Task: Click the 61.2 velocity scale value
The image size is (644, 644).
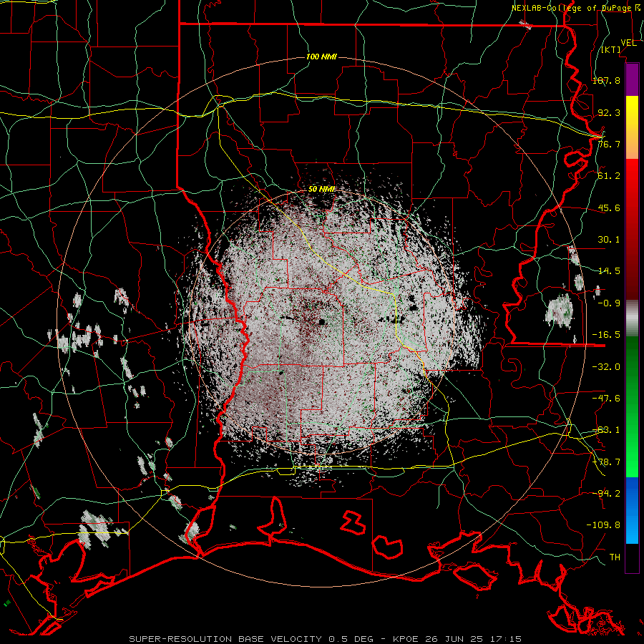Action: (x=609, y=176)
